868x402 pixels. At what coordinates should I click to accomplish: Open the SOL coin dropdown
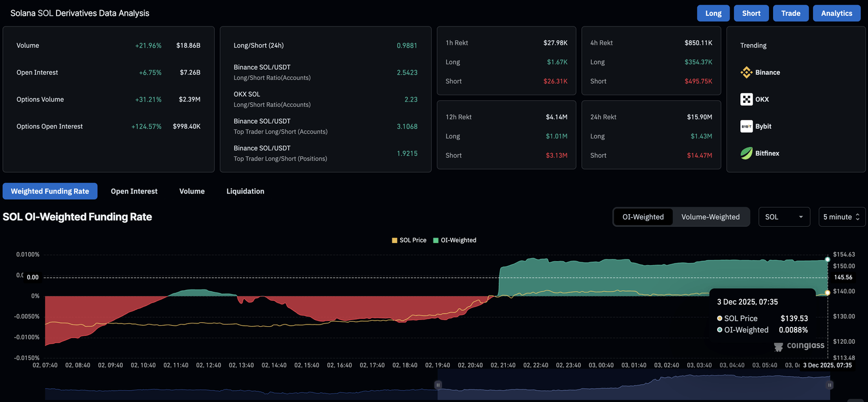click(x=784, y=217)
